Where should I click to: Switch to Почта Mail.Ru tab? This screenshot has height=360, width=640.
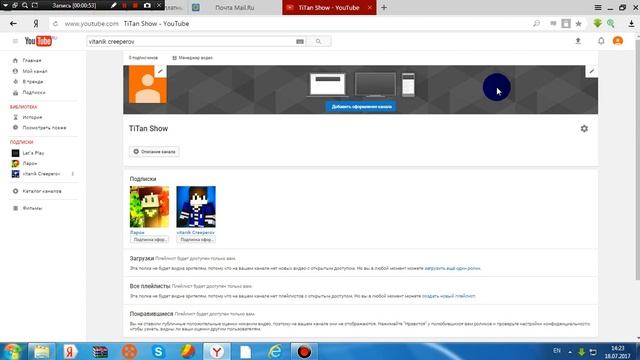coord(235,7)
